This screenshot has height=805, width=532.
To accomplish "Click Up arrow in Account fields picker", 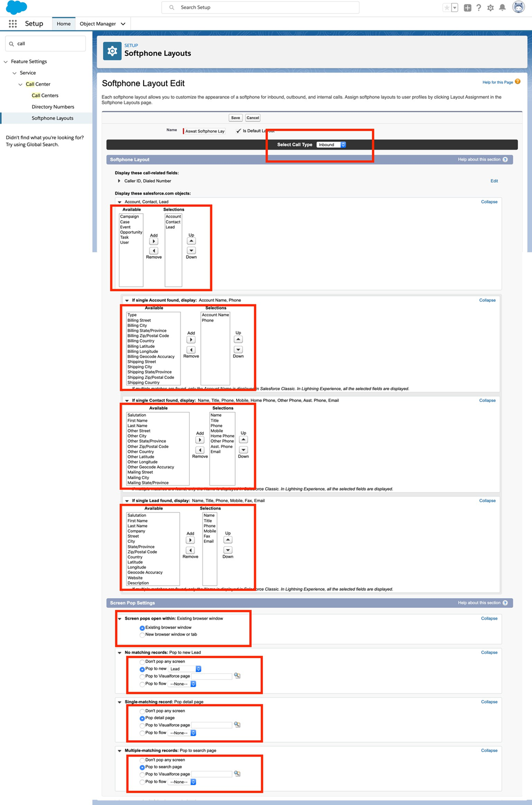I will coord(238,339).
